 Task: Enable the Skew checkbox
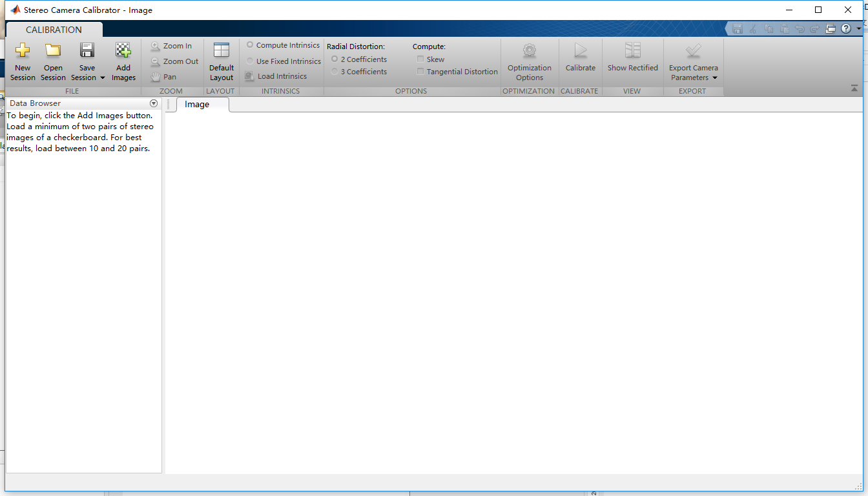click(420, 59)
